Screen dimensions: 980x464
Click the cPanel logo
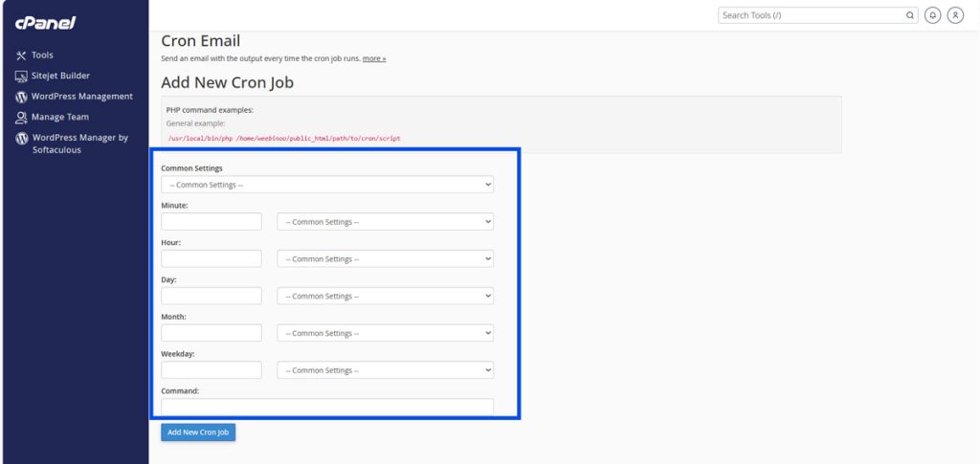pyautogui.click(x=46, y=22)
